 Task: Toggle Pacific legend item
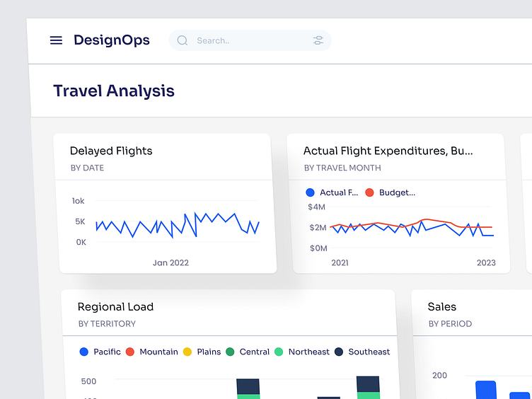(100, 352)
